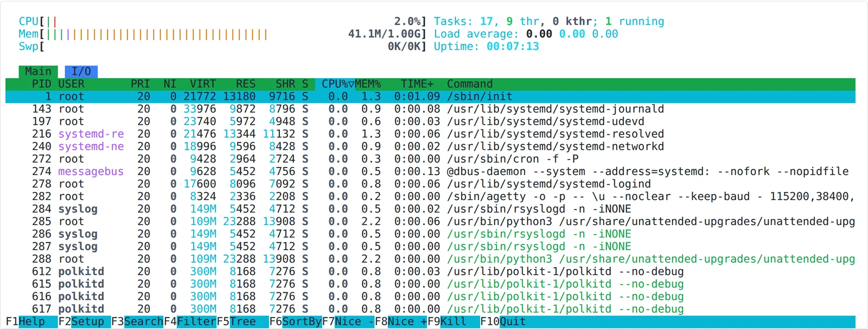Select rsyslogd thread PID 287
868x329 pixels.
click(430, 247)
